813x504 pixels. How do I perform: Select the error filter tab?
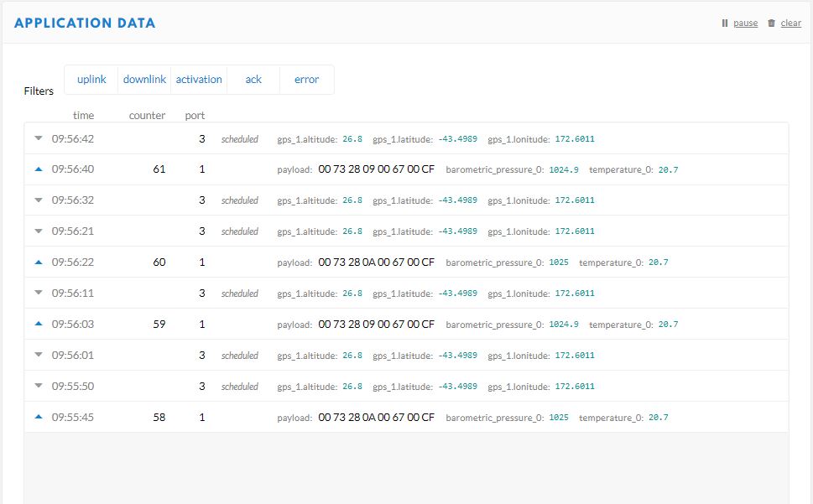point(306,80)
